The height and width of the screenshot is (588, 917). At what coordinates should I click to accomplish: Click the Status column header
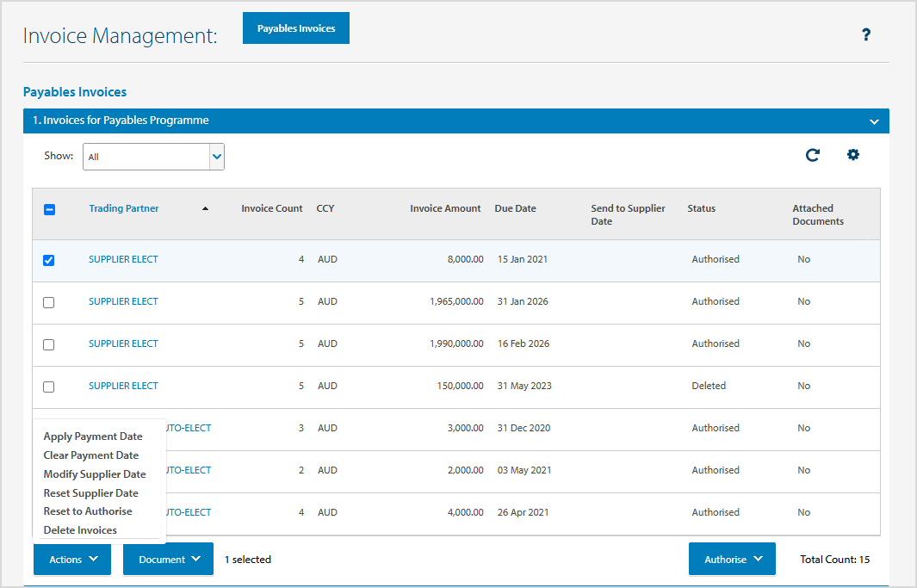pyautogui.click(x=701, y=208)
